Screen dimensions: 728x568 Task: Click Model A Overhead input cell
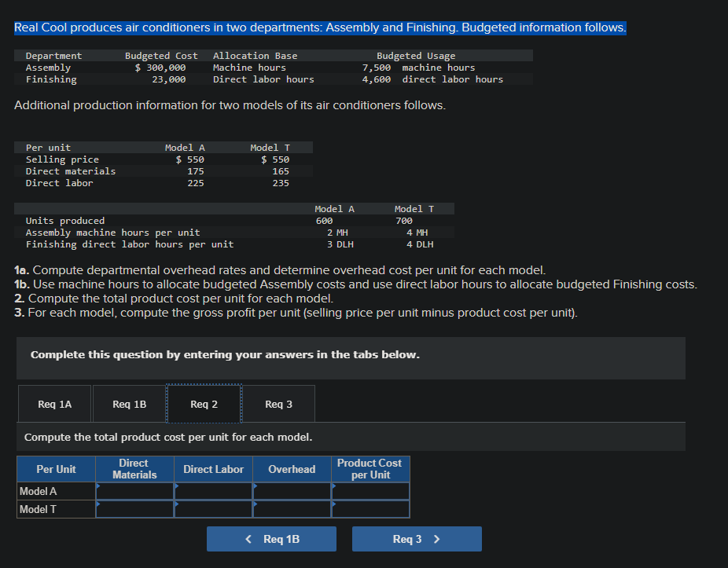pyautogui.click(x=292, y=491)
